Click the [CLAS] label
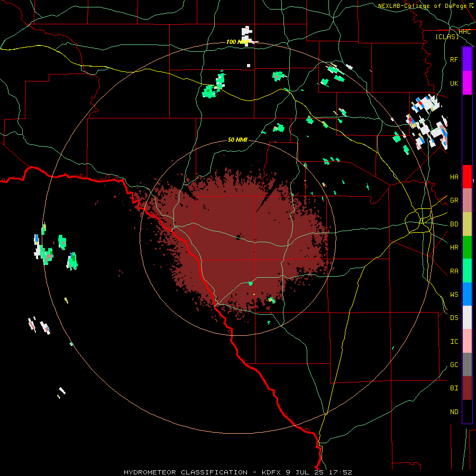Image resolution: width=476 pixels, height=476 pixels. tap(447, 36)
